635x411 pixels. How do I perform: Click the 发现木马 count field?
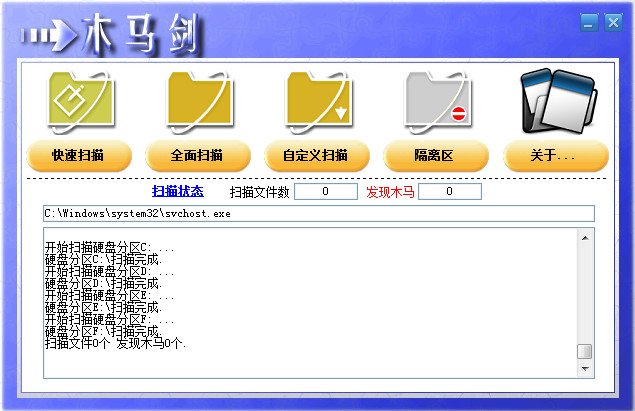coord(450,192)
